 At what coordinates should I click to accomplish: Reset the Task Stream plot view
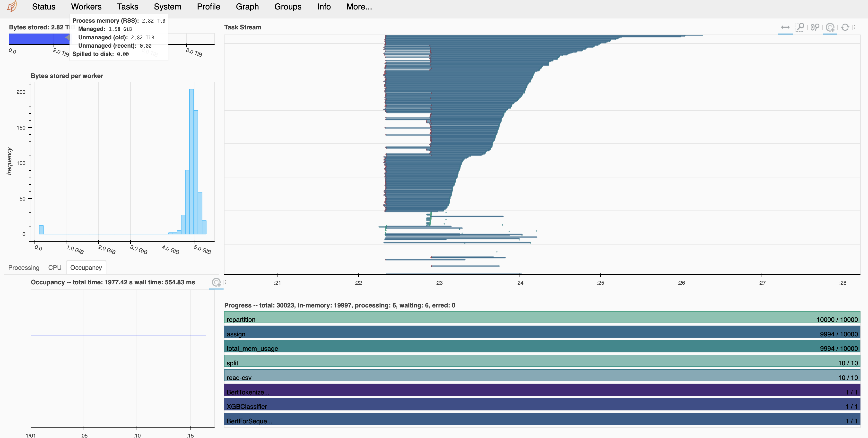pyautogui.click(x=845, y=27)
